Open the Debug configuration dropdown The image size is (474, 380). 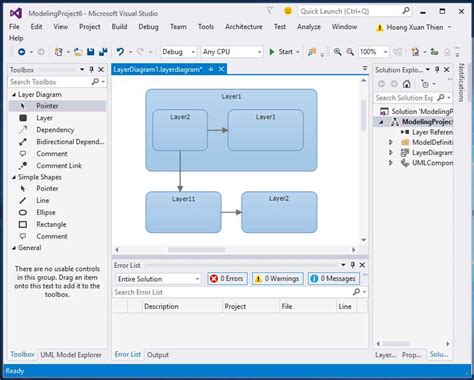click(178, 52)
